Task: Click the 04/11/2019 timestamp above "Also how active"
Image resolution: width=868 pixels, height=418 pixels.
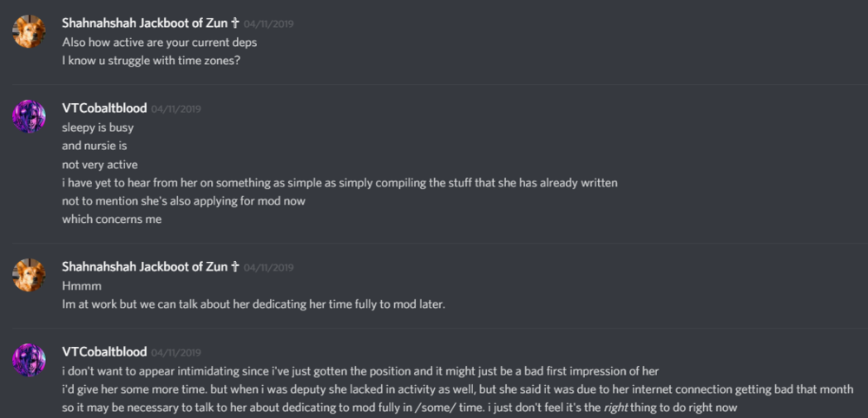Action: [268, 24]
